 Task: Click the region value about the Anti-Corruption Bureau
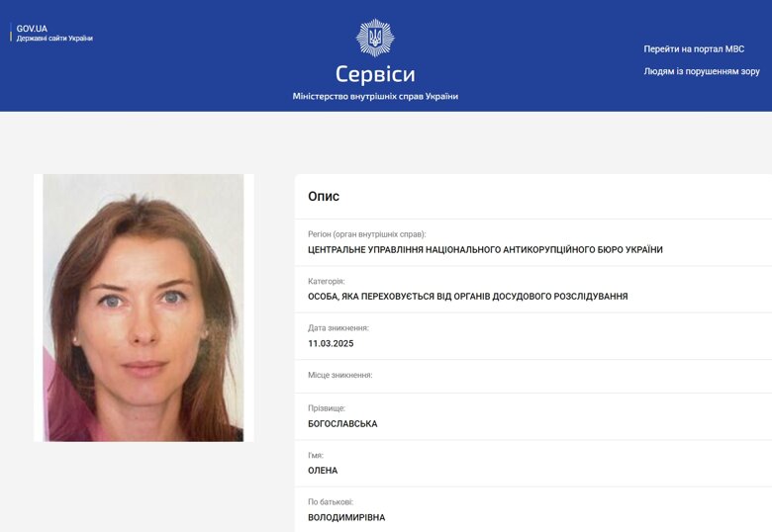485,250
